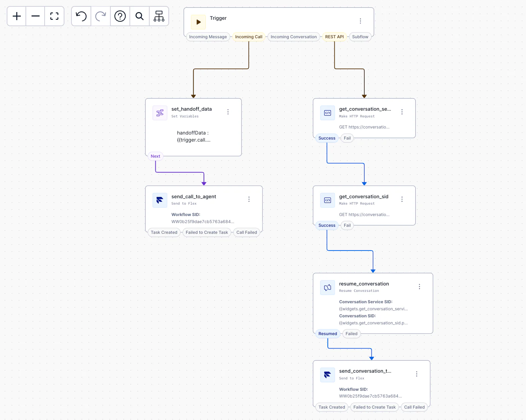Viewport: 526px width, 420px height.
Task: Select the Incoming Call trigger pill
Action: pos(249,37)
